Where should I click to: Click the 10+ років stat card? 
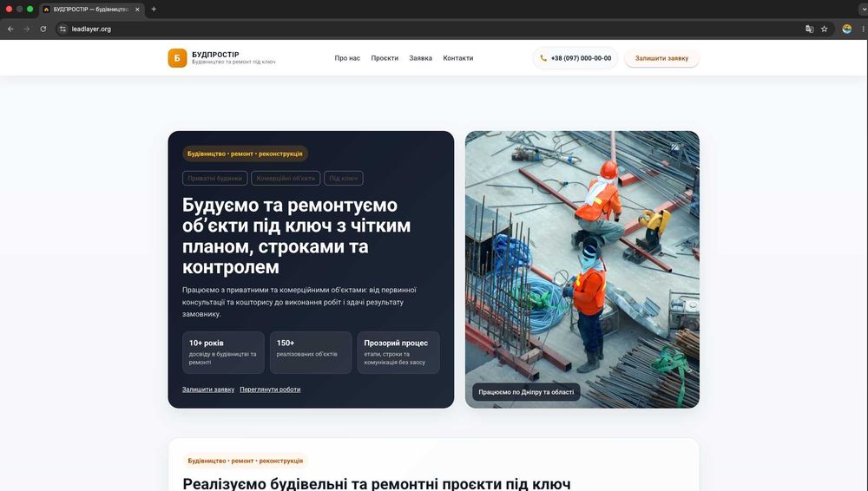[x=223, y=352]
